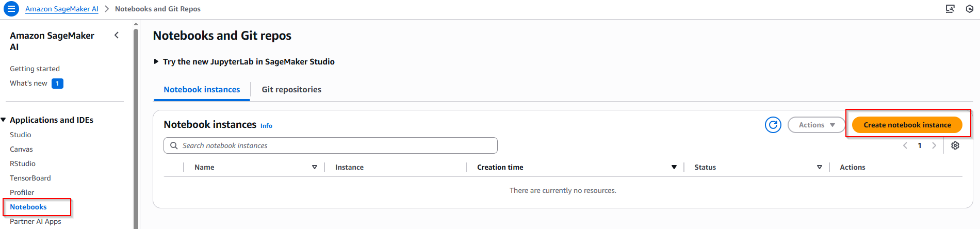This screenshot has height=229, width=980.
Task: Go to next page of results
Action: pos(934,145)
